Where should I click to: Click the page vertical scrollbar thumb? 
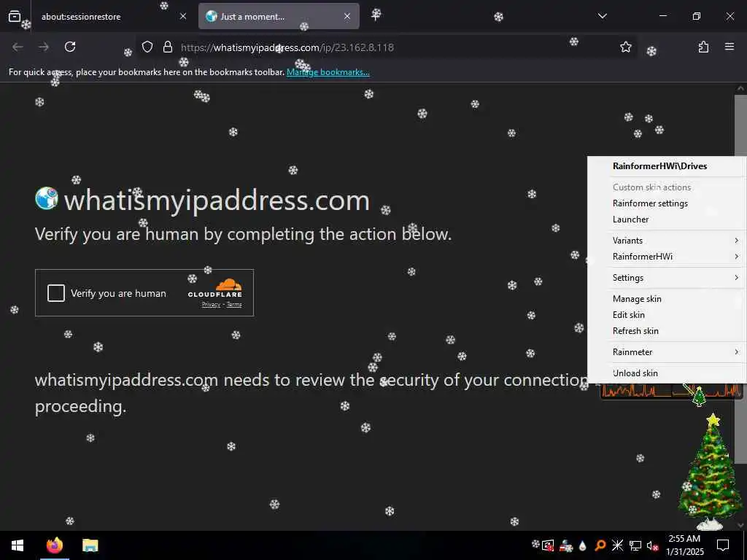pyautogui.click(x=740, y=279)
